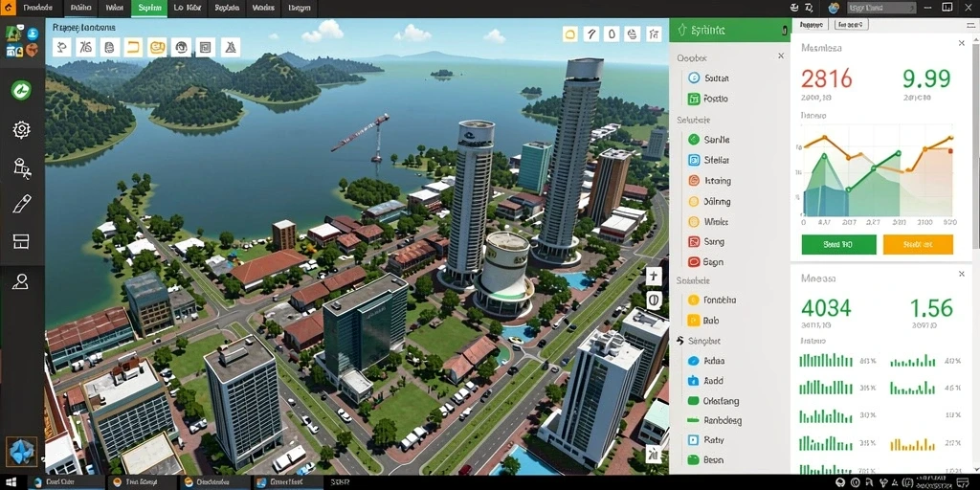Open the panel layout icon in left sidebar
The height and width of the screenshot is (490, 980).
[21, 241]
